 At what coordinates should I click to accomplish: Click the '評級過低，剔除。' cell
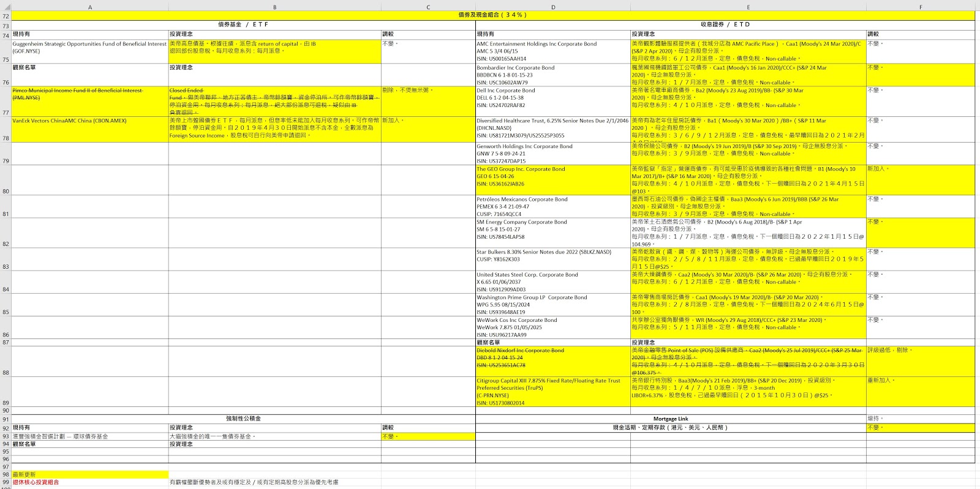[x=920, y=362]
